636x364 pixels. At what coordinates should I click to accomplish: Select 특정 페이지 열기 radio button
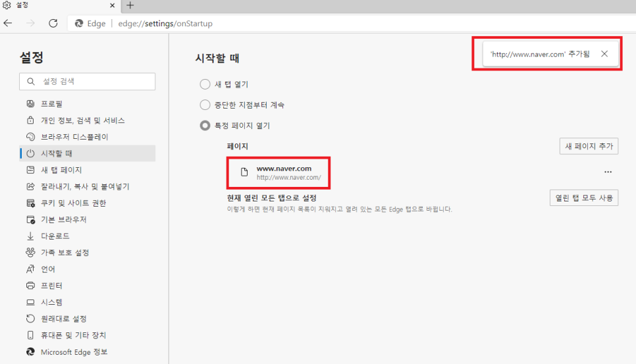[x=205, y=126]
